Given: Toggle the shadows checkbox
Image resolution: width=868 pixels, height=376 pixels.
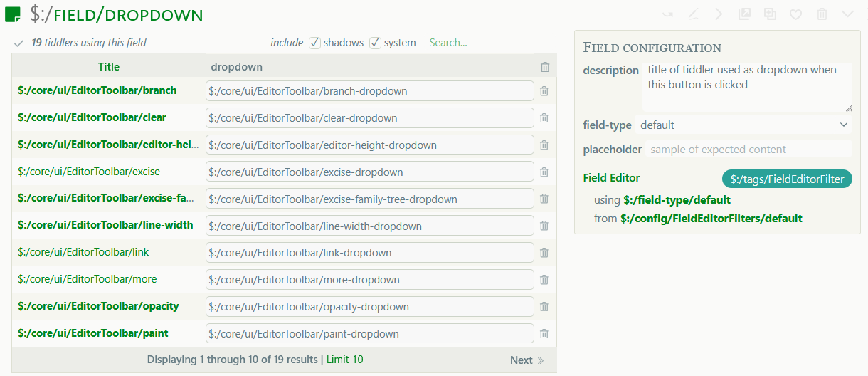Looking at the screenshot, I should point(315,43).
